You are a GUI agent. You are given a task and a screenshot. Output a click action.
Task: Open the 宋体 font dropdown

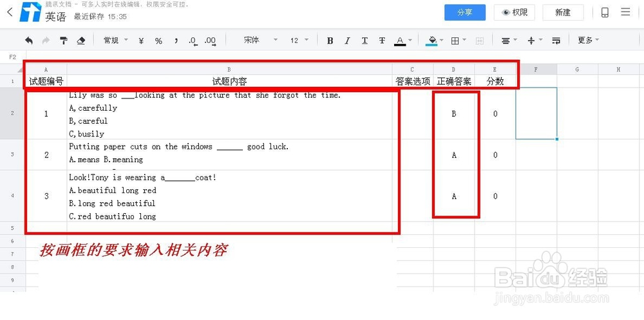(261, 41)
